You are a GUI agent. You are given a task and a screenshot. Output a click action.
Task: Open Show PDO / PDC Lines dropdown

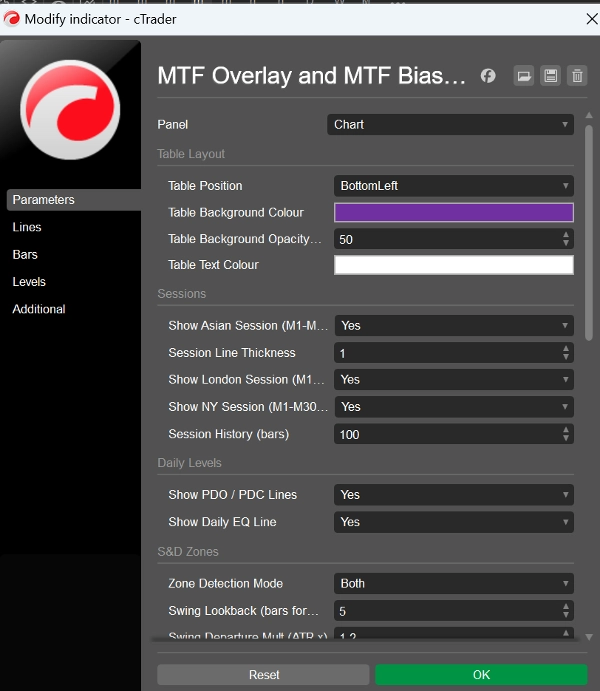tap(454, 495)
